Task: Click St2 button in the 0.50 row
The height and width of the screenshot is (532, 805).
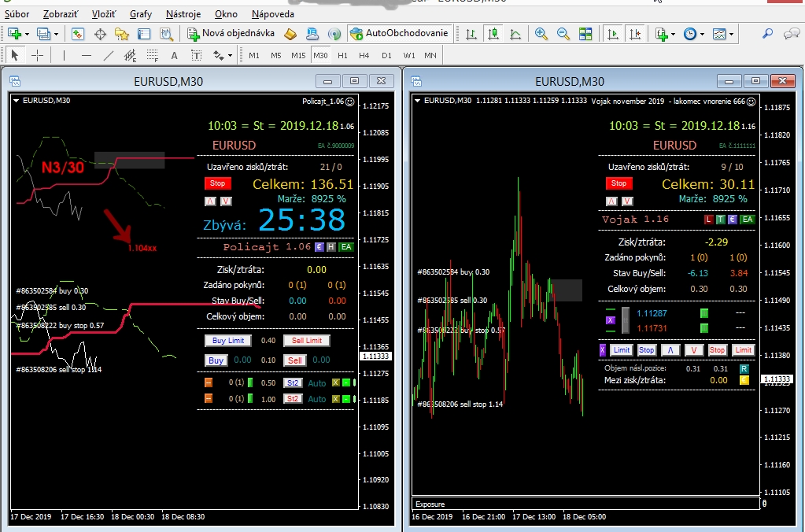Action: pyautogui.click(x=293, y=383)
